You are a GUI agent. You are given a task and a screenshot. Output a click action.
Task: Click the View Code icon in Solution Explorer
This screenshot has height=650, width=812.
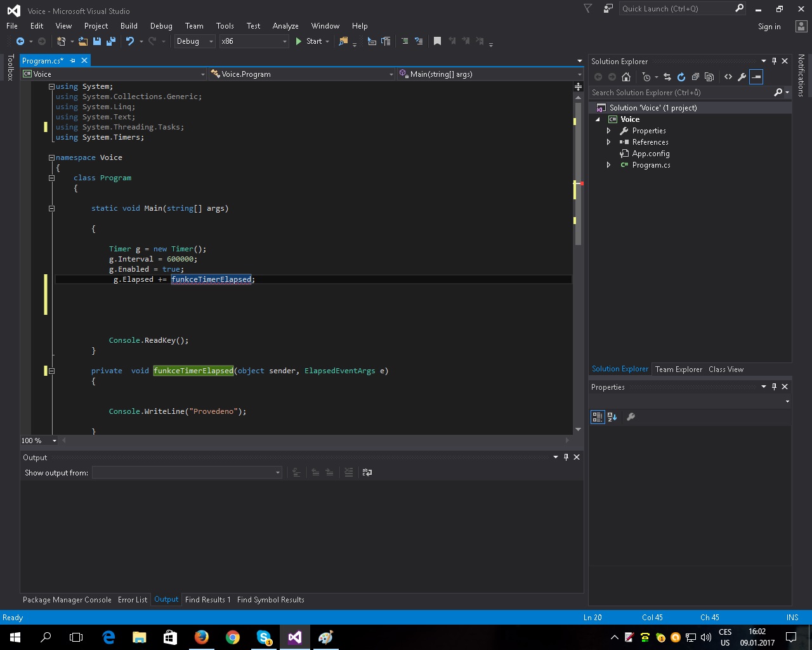pos(728,77)
